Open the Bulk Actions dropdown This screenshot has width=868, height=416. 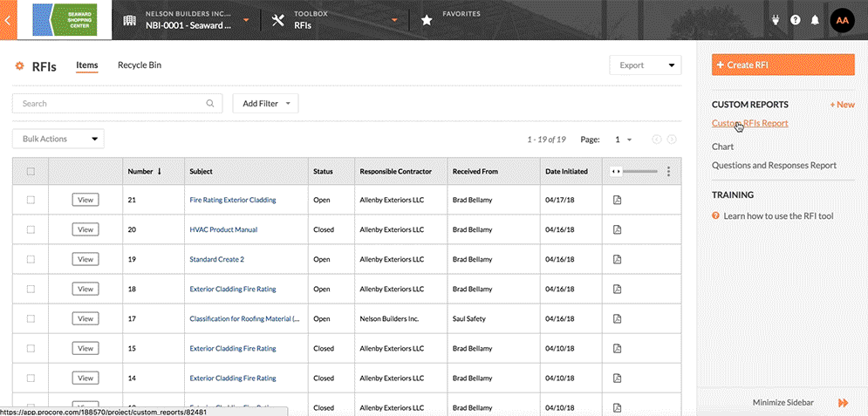(58, 139)
